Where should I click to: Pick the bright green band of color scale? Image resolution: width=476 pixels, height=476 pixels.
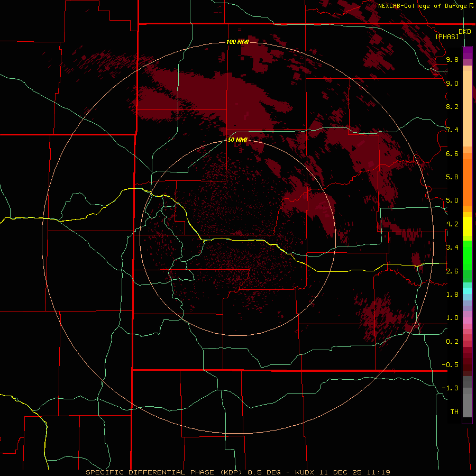click(467, 255)
